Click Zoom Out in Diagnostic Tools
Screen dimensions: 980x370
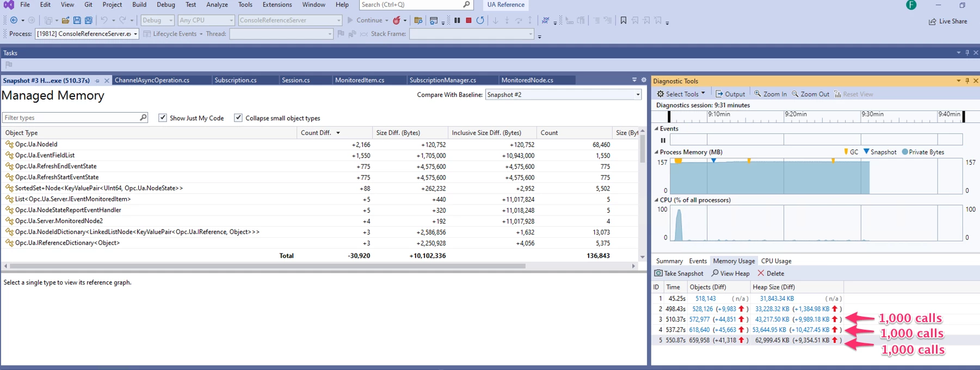click(810, 94)
